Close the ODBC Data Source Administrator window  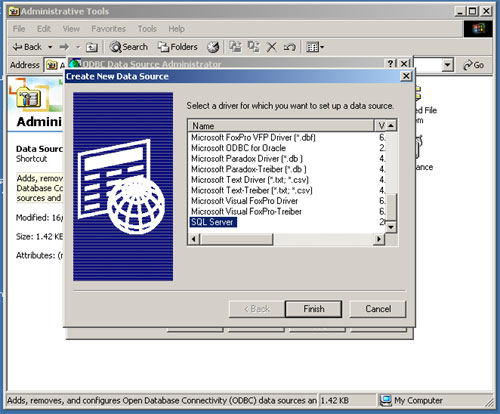pos(404,63)
